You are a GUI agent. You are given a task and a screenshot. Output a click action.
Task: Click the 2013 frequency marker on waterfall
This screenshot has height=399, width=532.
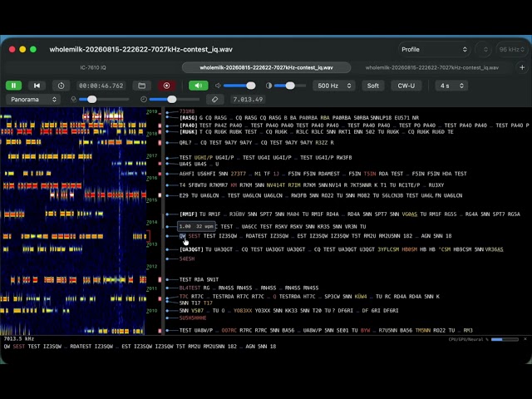point(151,244)
